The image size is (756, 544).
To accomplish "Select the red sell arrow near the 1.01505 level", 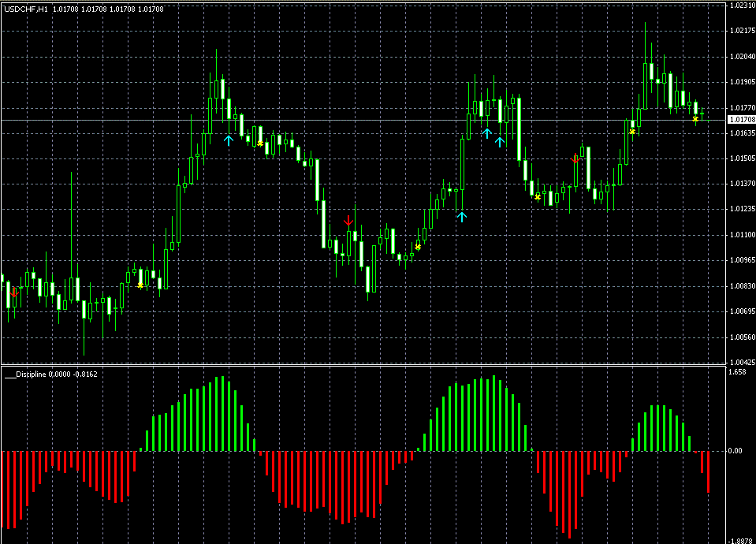I will (x=575, y=158).
